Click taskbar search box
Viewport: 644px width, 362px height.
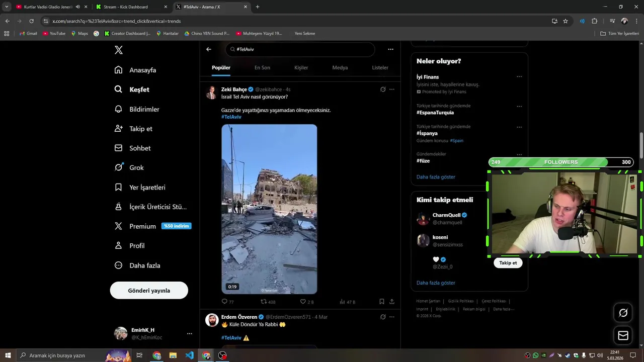pyautogui.click(x=74, y=355)
